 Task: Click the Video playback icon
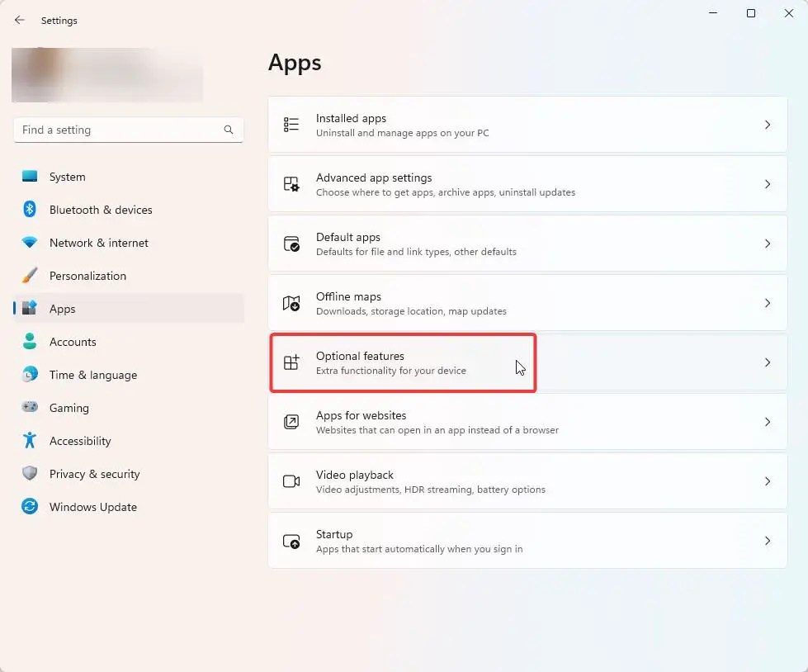291,481
